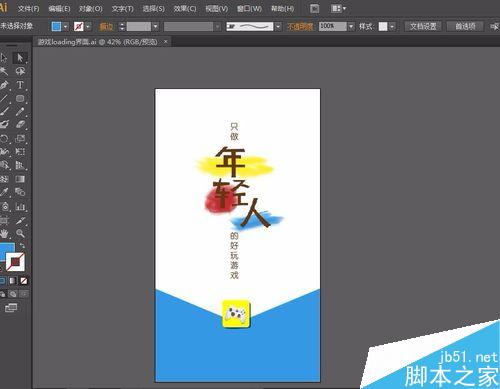
Task: Click the 文档设置 button
Action: [423, 26]
